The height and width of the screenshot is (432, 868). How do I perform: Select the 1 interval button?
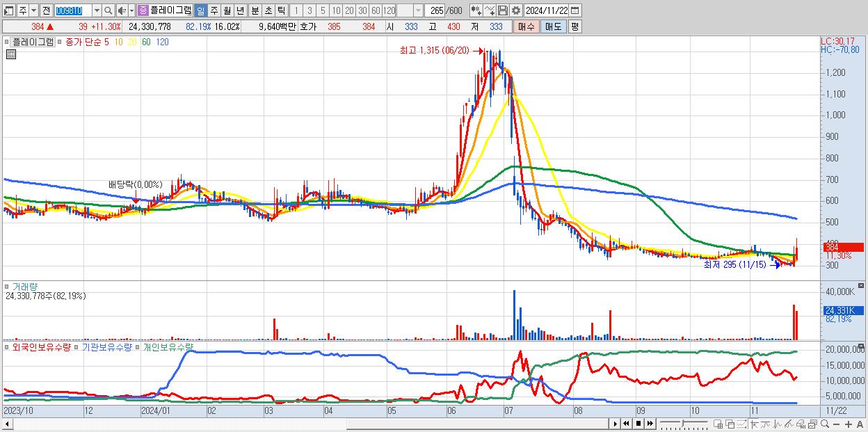point(296,10)
